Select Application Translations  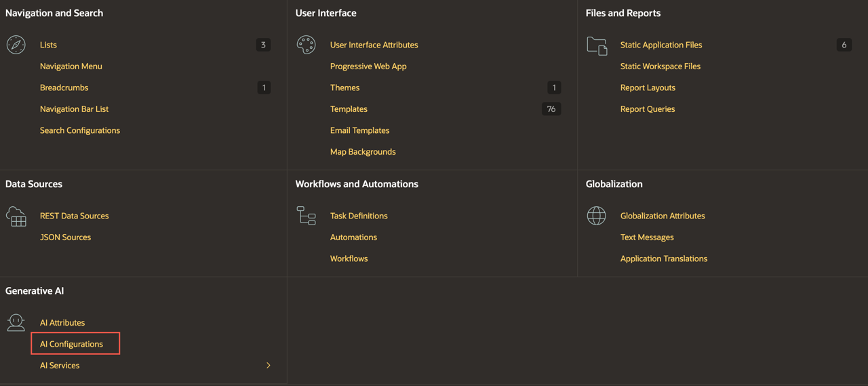click(x=663, y=258)
